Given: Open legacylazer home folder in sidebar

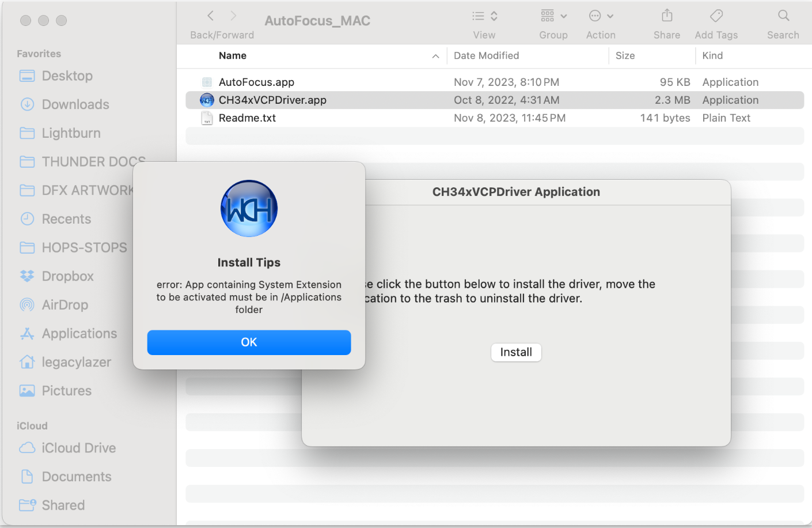Looking at the screenshot, I should [x=77, y=362].
